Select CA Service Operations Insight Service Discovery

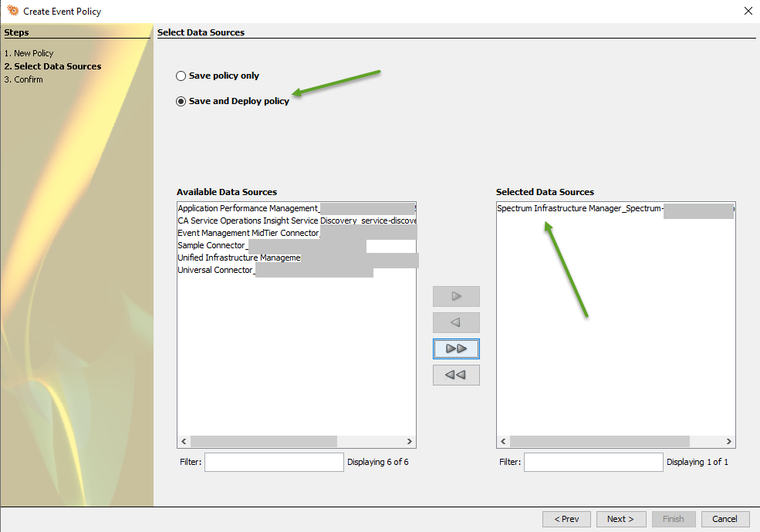296,221
